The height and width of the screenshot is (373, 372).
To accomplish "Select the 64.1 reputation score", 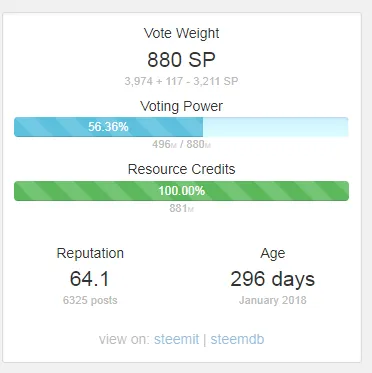I will click(x=90, y=279).
